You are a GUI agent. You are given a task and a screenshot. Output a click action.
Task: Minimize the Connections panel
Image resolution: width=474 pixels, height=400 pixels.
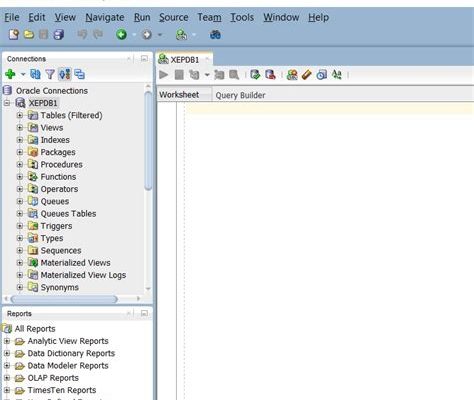[x=144, y=59]
